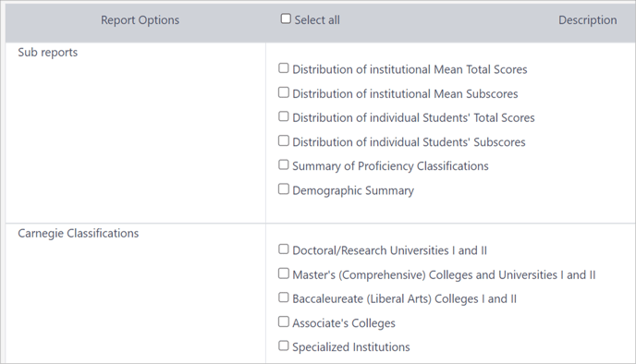Image resolution: width=636 pixels, height=364 pixels.
Task: Click the Carnegie Classifications row label
Action: [x=79, y=234]
